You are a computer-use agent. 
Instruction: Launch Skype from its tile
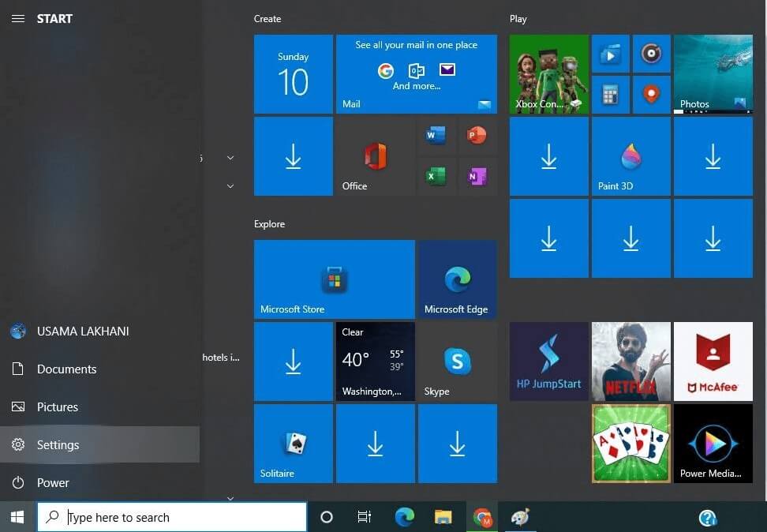(458, 362)
